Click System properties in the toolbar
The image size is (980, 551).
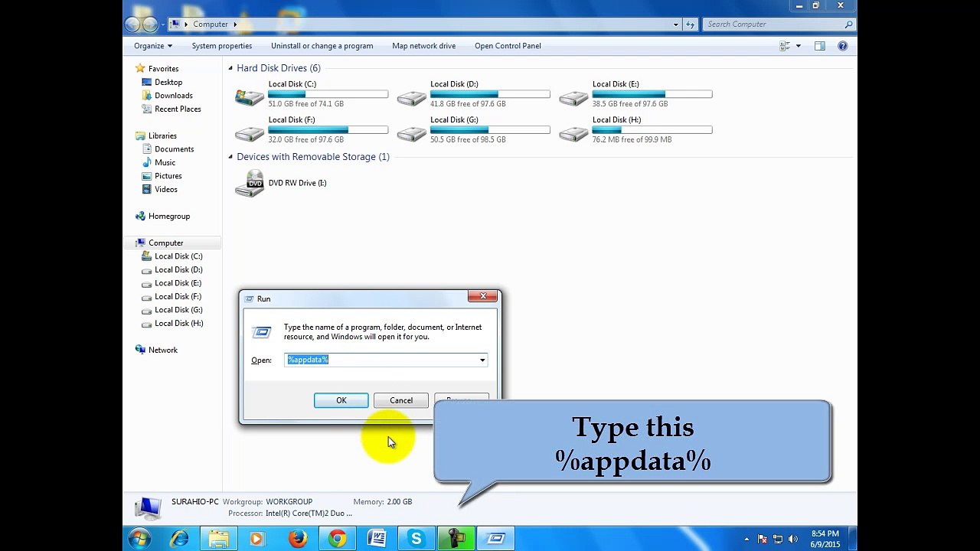(222, 46)
